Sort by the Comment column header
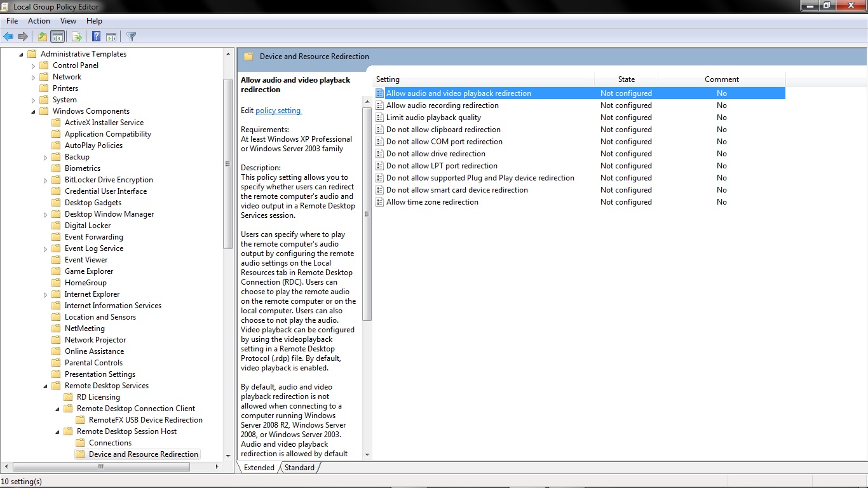Screen dimensions: 868x488 tap(722, 79)
